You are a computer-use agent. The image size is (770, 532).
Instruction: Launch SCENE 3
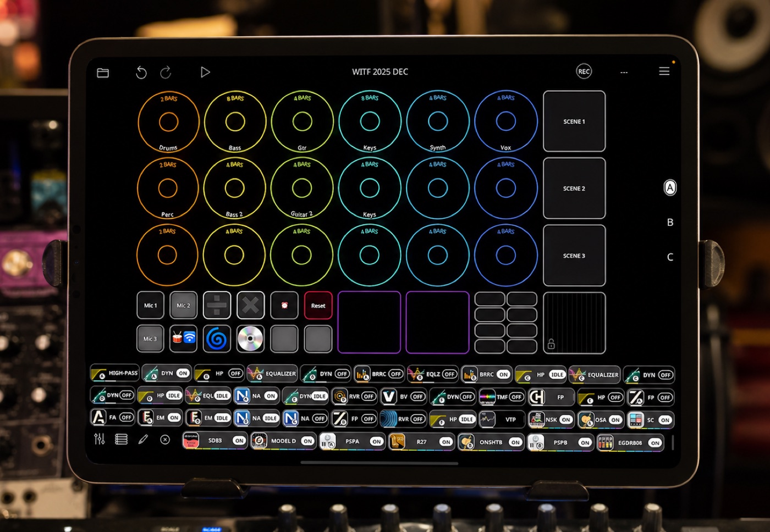tap(574, 256)
